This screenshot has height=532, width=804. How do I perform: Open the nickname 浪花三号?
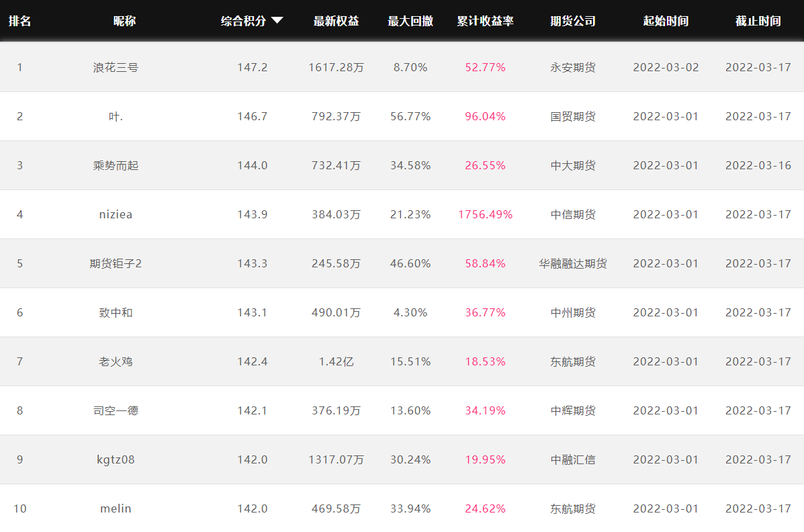click(x=116, y=67)
